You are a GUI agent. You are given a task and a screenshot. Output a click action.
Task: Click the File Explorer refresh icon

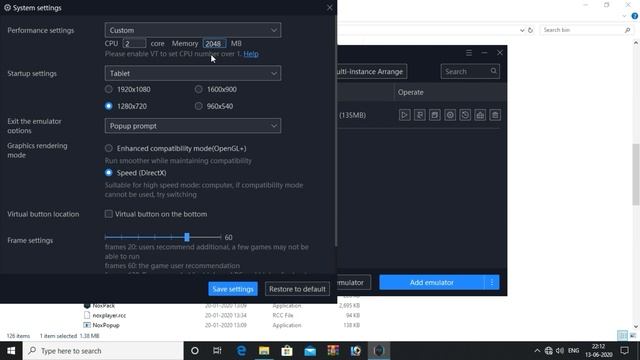click(x=530, y=30)
